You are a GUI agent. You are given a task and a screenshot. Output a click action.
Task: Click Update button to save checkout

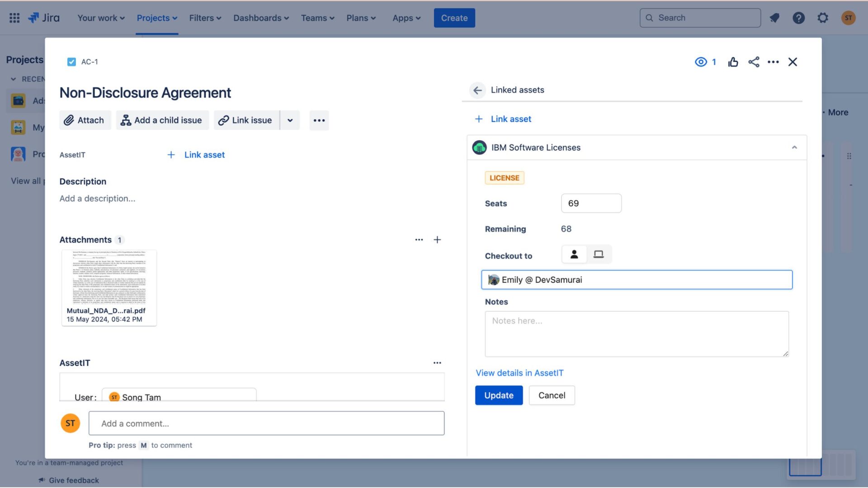[499, 395]
